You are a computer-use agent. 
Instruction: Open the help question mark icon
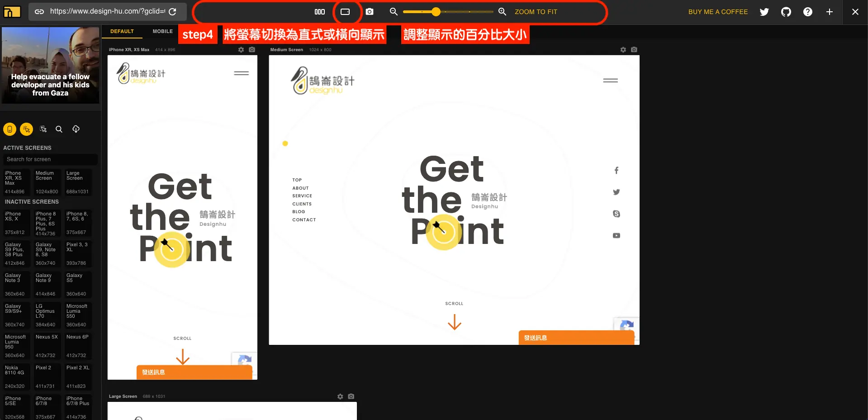[x=808, y=12]
